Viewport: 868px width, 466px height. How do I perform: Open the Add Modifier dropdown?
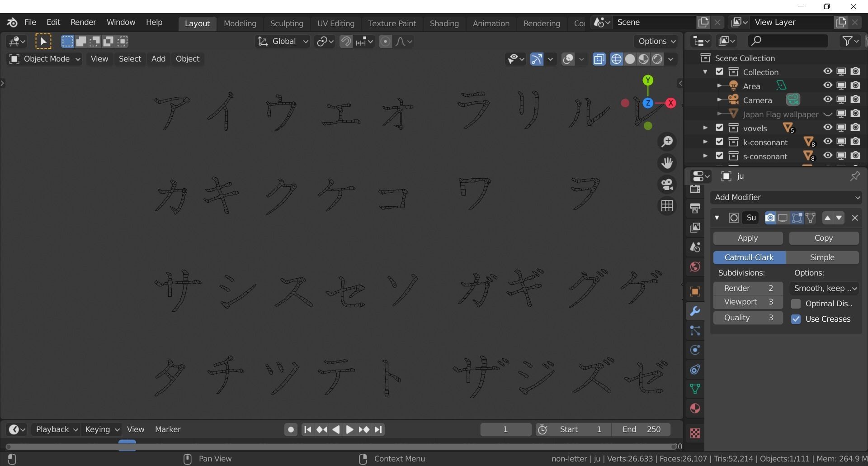coord(786,197)
